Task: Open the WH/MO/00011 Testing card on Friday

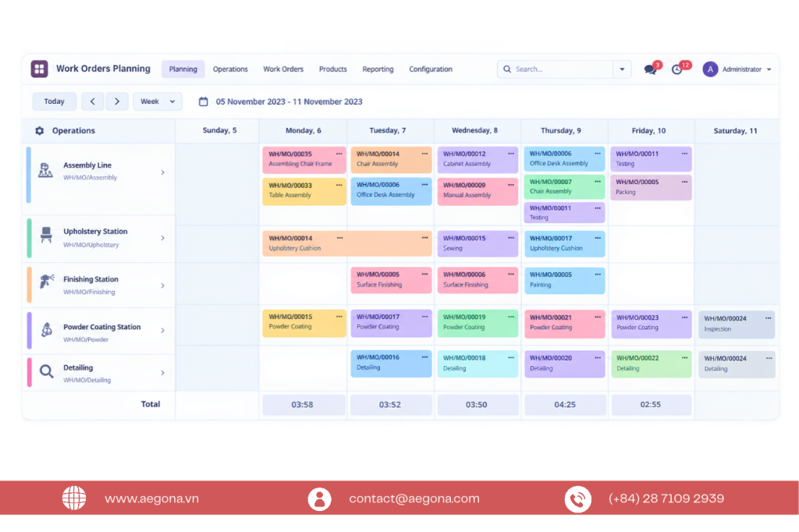Action: (651, 159)
